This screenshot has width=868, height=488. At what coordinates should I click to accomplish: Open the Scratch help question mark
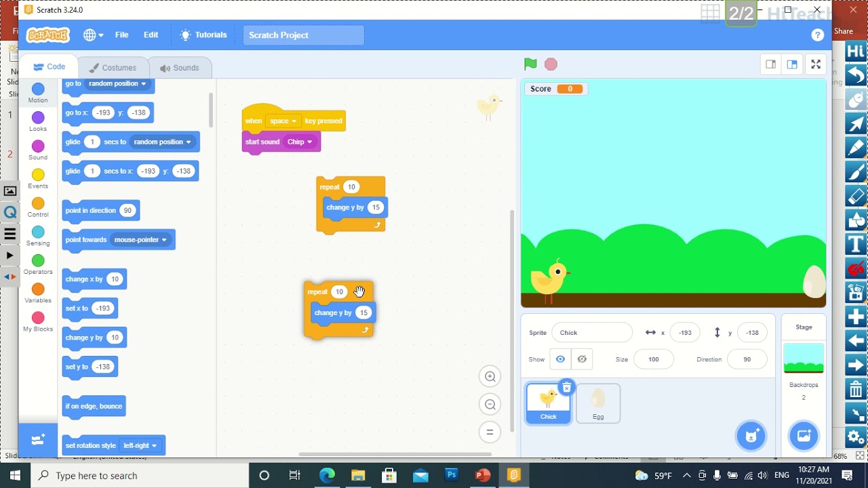(x=817, y=35)
